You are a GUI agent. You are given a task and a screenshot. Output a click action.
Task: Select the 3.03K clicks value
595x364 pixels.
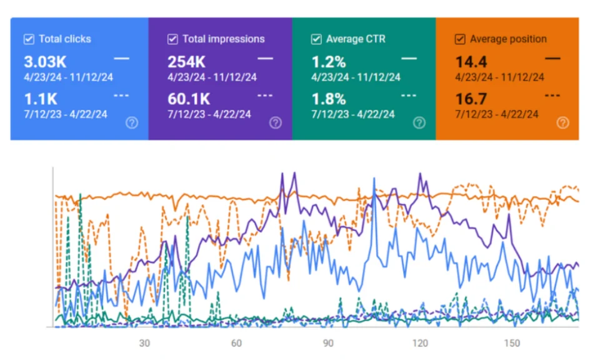(x=45, y=62)
